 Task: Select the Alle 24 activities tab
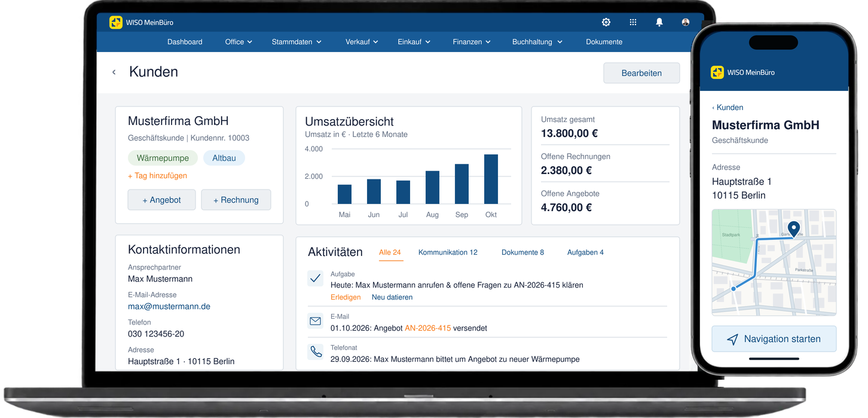click(x=390, y=252)
